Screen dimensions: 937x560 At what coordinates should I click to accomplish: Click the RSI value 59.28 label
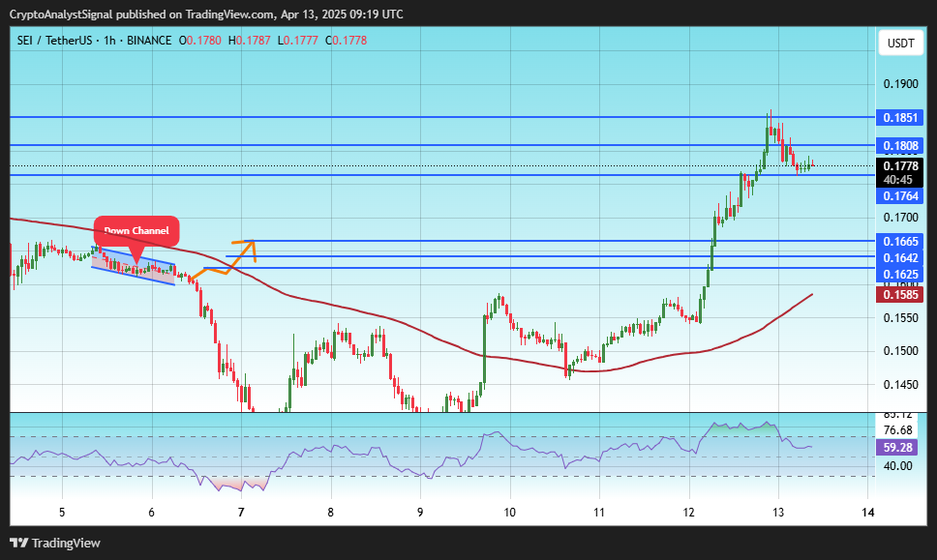(897, 447)
